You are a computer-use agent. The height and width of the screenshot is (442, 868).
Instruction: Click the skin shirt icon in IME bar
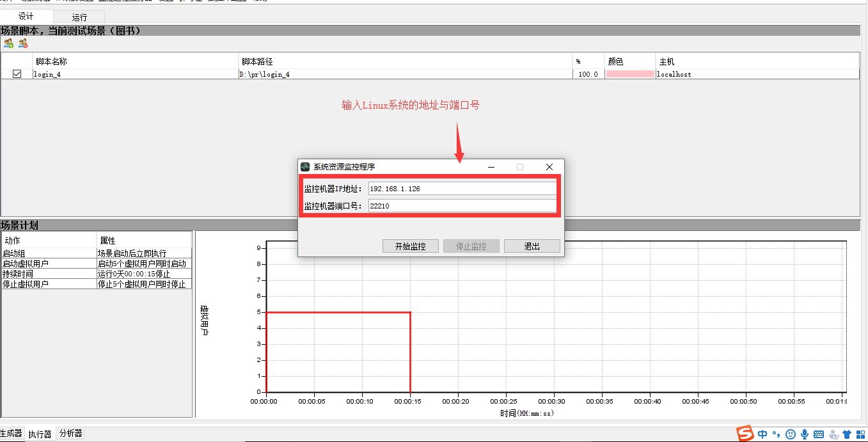847,434
